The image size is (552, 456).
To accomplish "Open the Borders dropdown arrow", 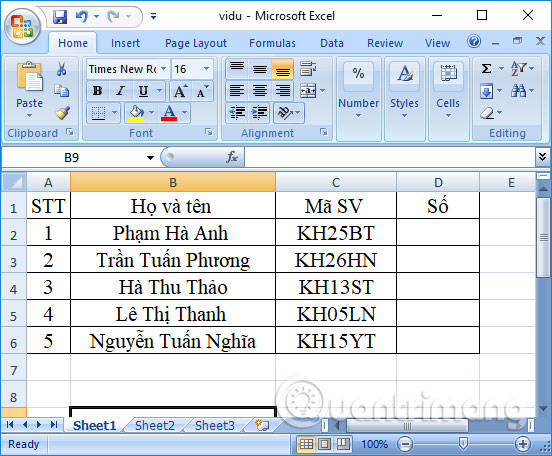I will pyautogui.click(x=114, y=113).
